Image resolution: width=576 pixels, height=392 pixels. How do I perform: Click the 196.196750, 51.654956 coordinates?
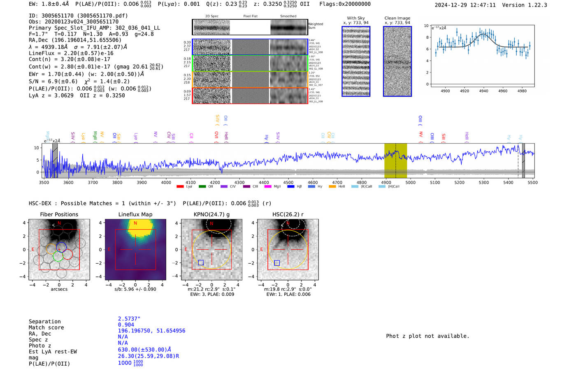click(x=151, y=331)
